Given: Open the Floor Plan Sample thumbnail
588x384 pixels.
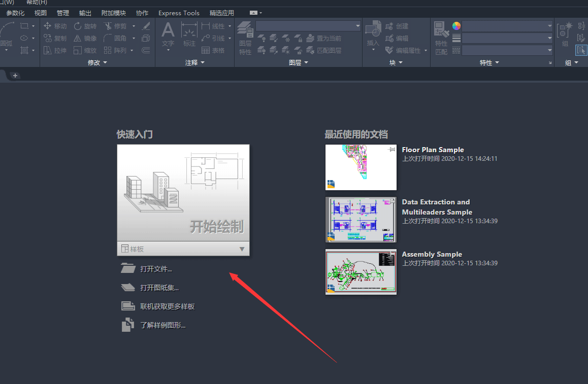Looking at the screenshot, I should coord(361,167).
